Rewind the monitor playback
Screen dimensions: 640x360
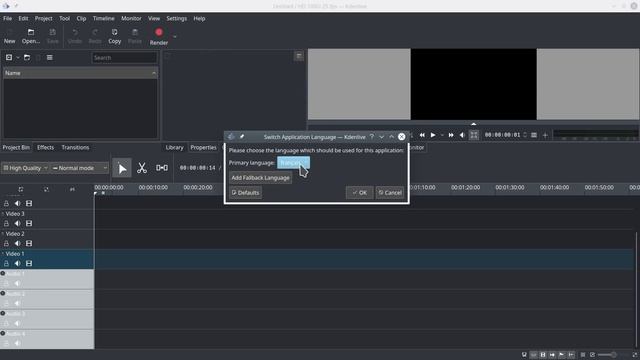422,135
